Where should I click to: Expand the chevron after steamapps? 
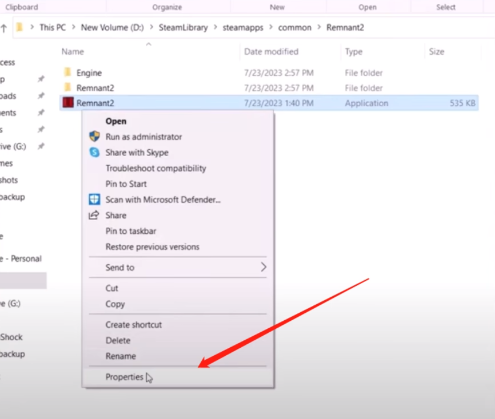click(x=271, y=27)
